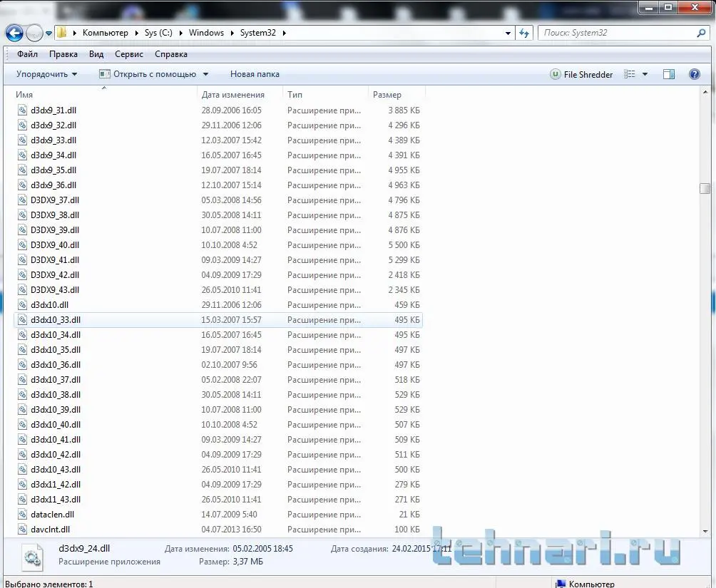Select the d3dx10_36.dll file icon
This screenshot has width=716, height=588.
coord(22,365)
